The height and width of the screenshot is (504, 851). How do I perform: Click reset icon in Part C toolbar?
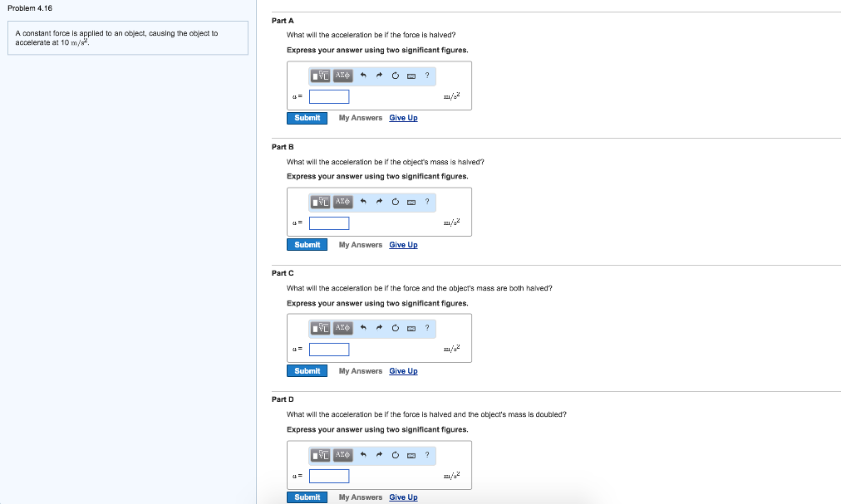[395, 328]
